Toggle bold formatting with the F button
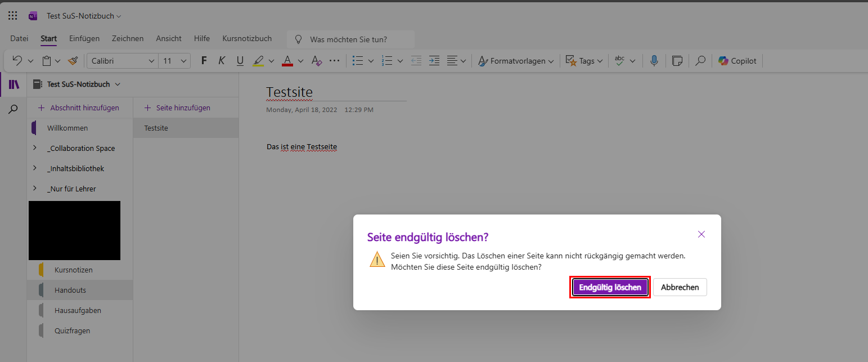 [x=204, y=61]
